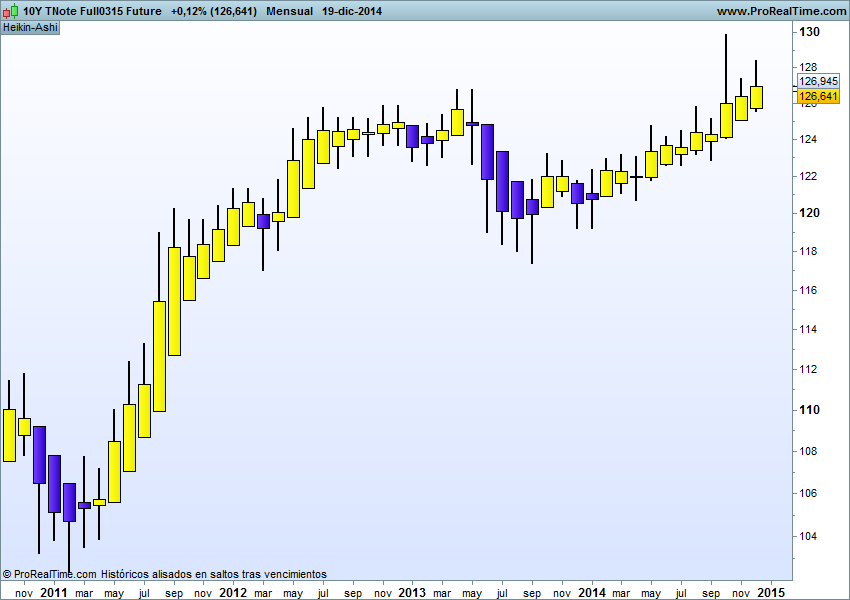Click the Heikin-Ashi chart style label

(31, 27)
